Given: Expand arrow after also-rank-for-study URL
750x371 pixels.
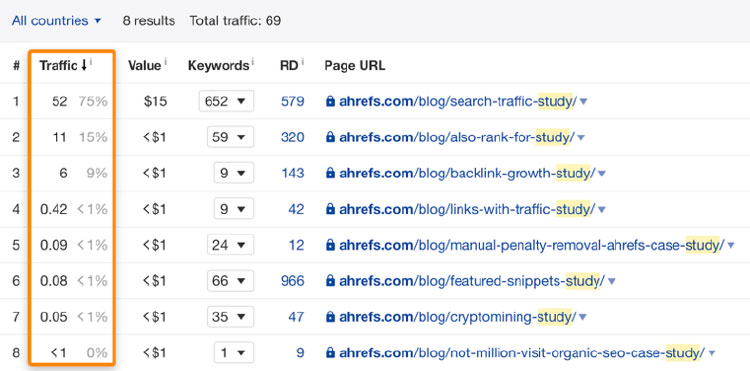Looking at the screenshot, I should (x=581, y=138).
